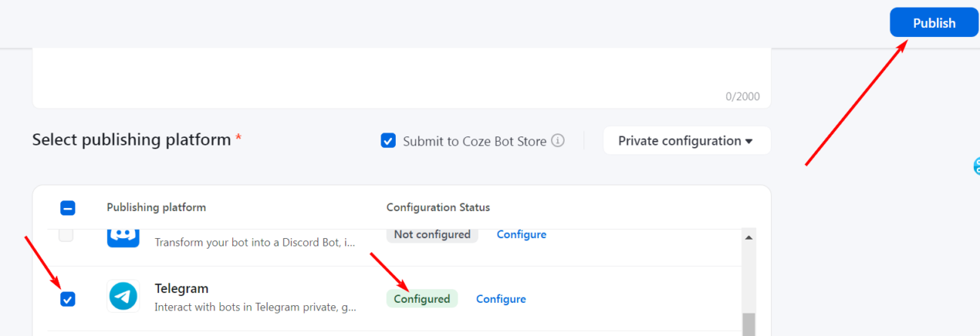Uncheck Submit to Coze Bot Store

[388, 141]
